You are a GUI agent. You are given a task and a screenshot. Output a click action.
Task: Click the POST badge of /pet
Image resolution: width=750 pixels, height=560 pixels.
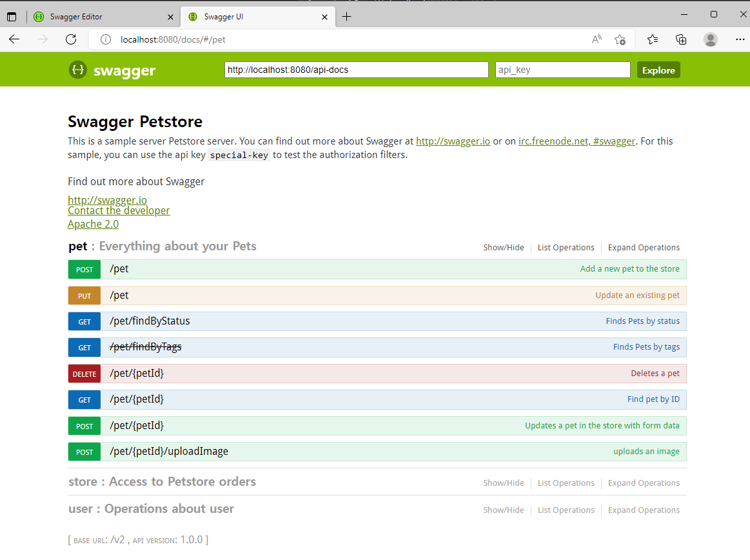point(84,270)
